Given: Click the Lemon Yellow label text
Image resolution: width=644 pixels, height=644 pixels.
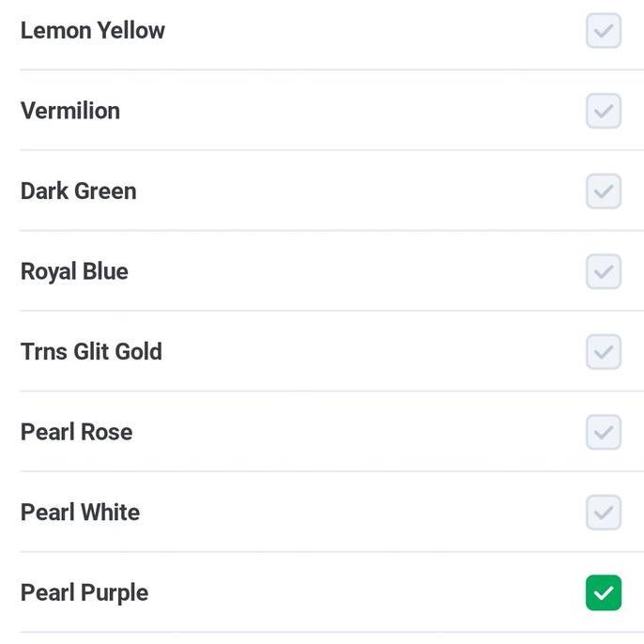Looking at the screenshot, I should [92, 31].
